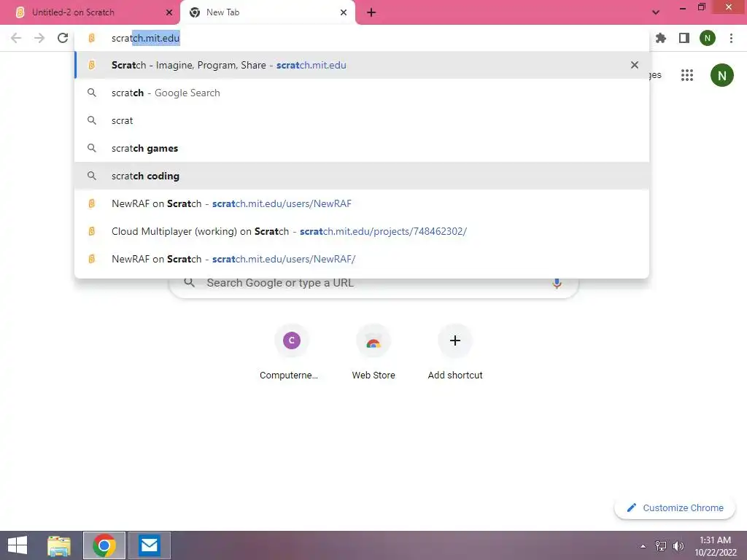Screen dimensions: 747x560
Task: Open the Mail app in taskbar
Action: 149,545
